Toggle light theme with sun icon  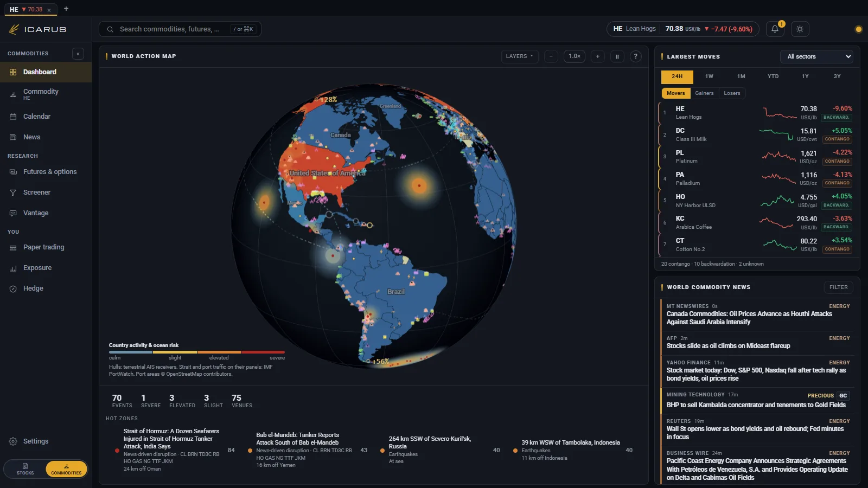click(x=800, y=29)
